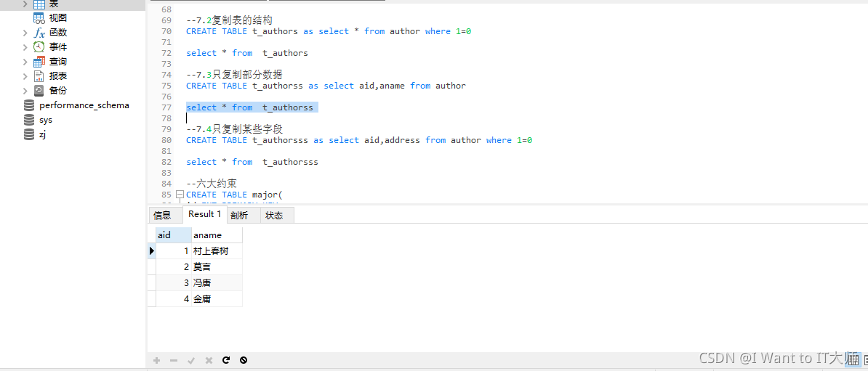Select the 备份 label in the tree
This screenshot has width=868, height=371.
point(58,90)
